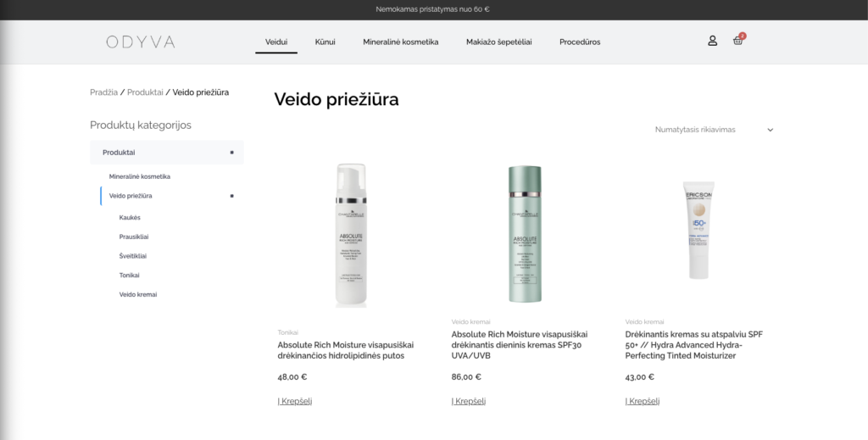Select Prausikliai category in sidebar
Image resolution: width=868 pixels, height=440 pixels.
tap(134, 237)
